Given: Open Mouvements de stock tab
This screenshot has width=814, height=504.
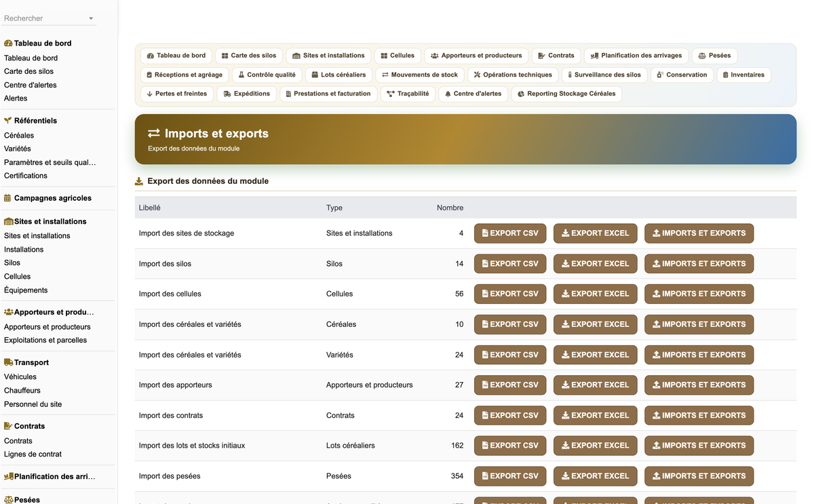Looking at the screenshot, I should (x=420, y=75).
